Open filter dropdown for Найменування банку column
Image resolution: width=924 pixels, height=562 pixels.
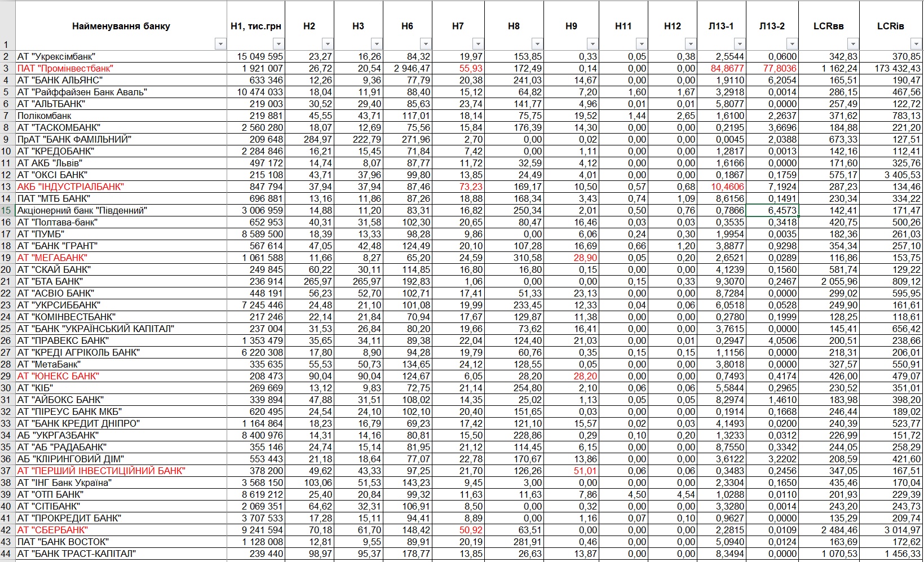pyautogui.click(x=220, y=44)
